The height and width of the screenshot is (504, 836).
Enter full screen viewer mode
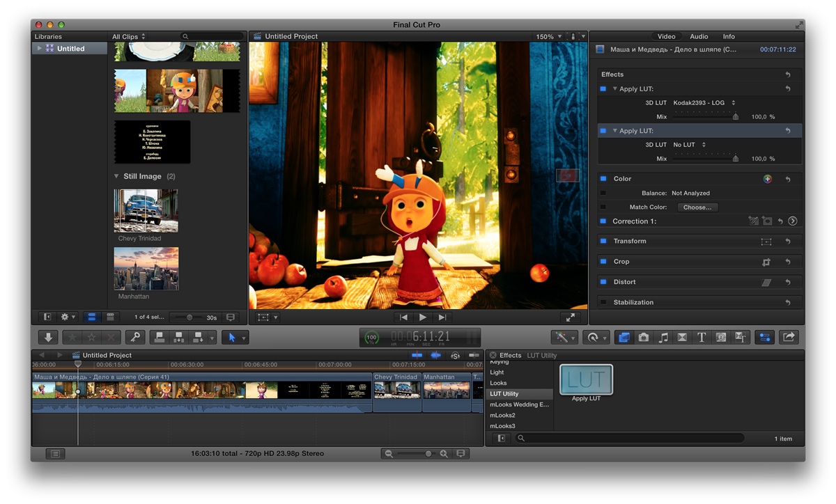570,317
